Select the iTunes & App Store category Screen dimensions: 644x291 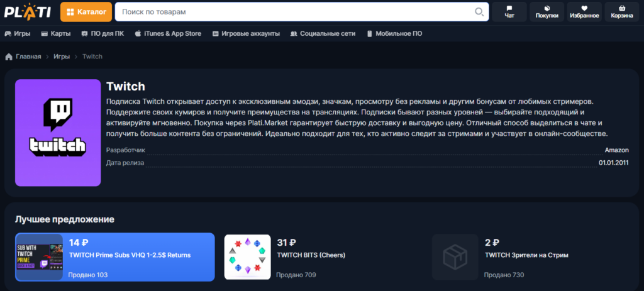pyautogui.click(x=168, y=34)
